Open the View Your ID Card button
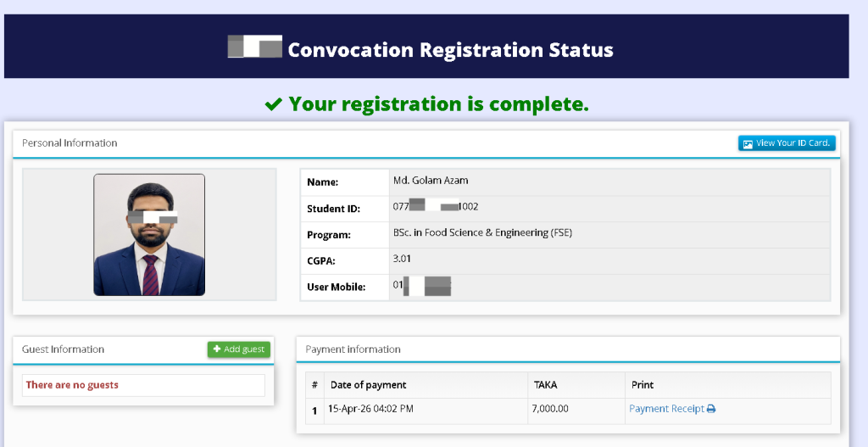 pos(787,143)
